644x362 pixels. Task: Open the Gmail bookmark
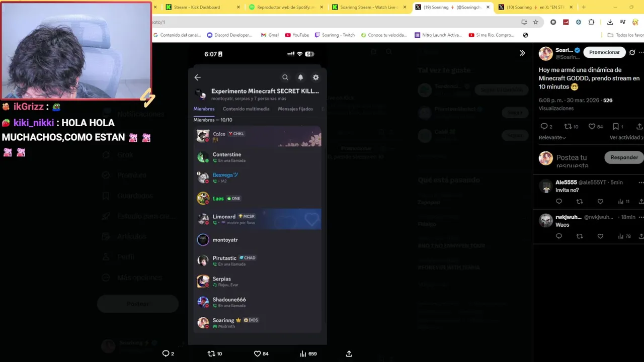(x=270, y=35)
